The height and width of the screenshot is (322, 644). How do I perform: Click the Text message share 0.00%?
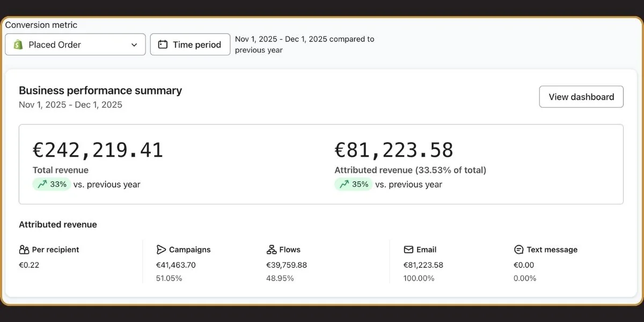tap(525, 279)
